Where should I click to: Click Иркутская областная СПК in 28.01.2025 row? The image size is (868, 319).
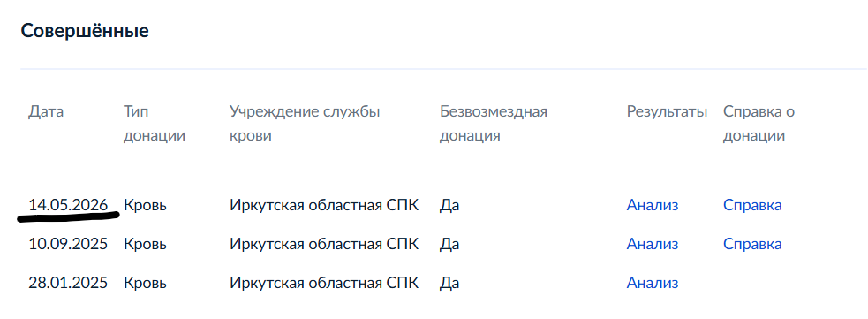(x=324, y=283)
